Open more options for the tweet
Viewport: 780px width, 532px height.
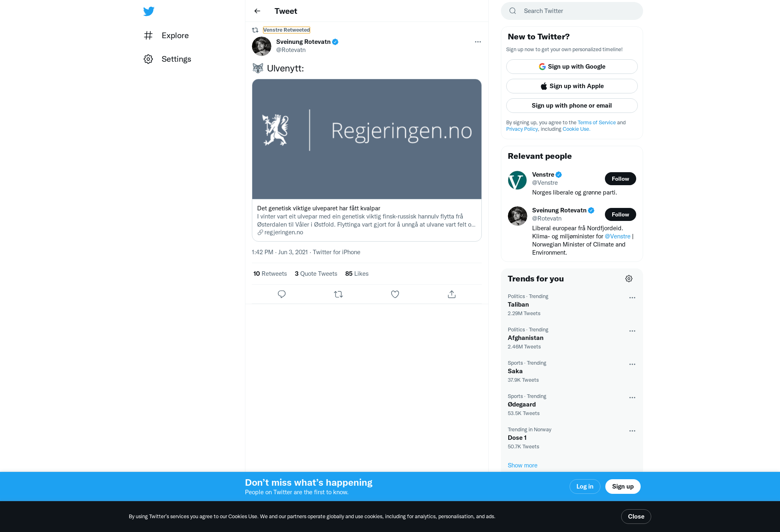click(478, 42)
